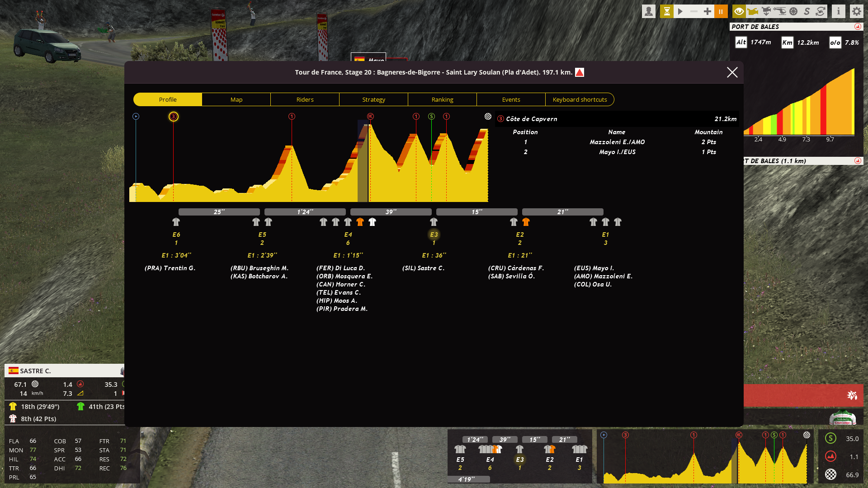
Task: Click rider Trentin G. in group E6
Action: point(170,268)
